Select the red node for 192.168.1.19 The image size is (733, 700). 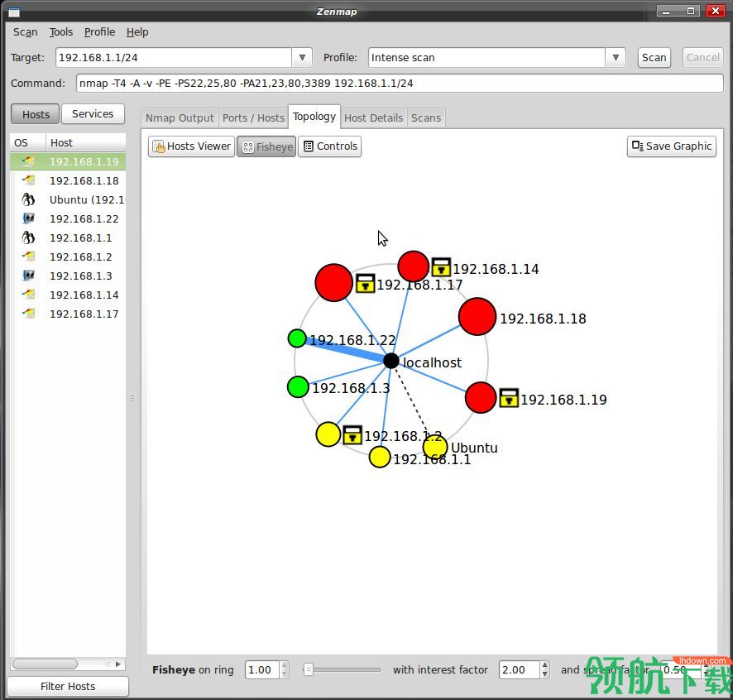click(x=481, y=397)
